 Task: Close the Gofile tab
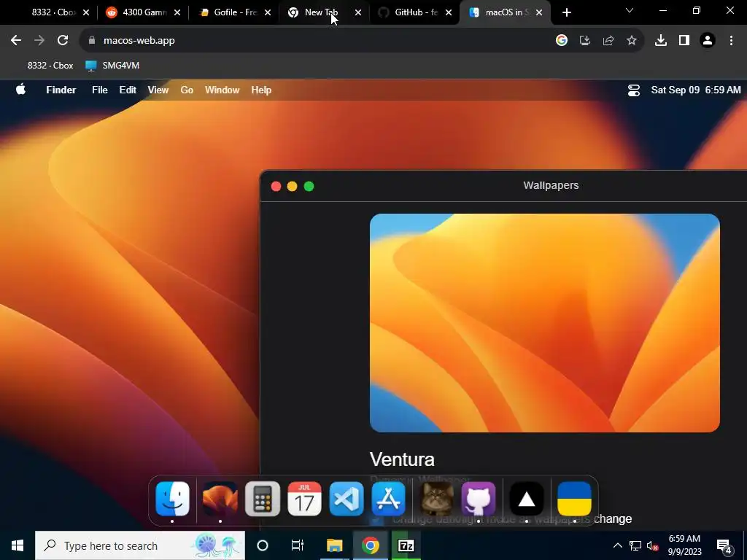click(268, 12)
